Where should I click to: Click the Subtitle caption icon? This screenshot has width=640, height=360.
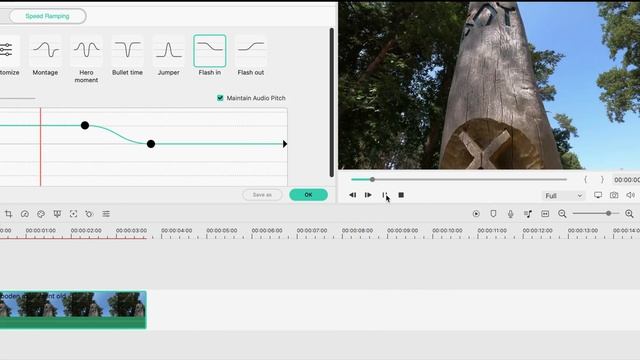click(x=545, y=214)
